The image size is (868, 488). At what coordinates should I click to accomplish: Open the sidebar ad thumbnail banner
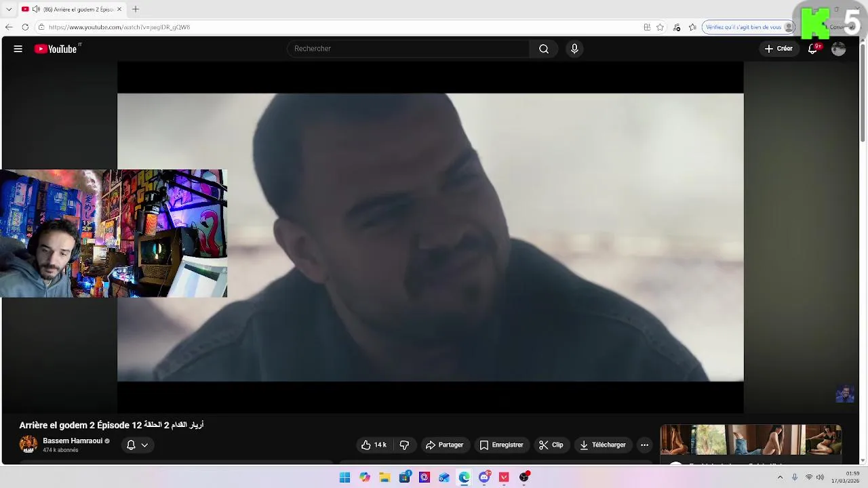pos(751,440)
